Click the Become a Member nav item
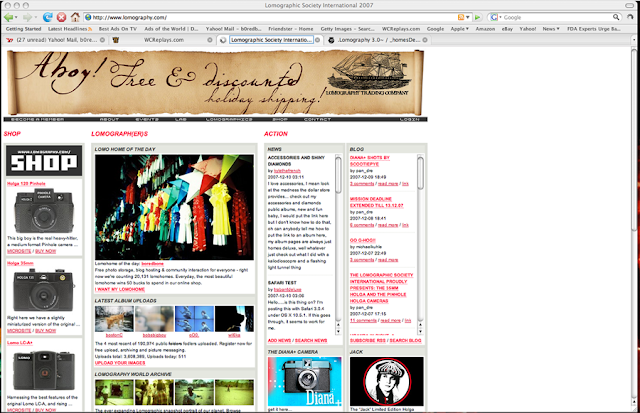 pos(38,119)
